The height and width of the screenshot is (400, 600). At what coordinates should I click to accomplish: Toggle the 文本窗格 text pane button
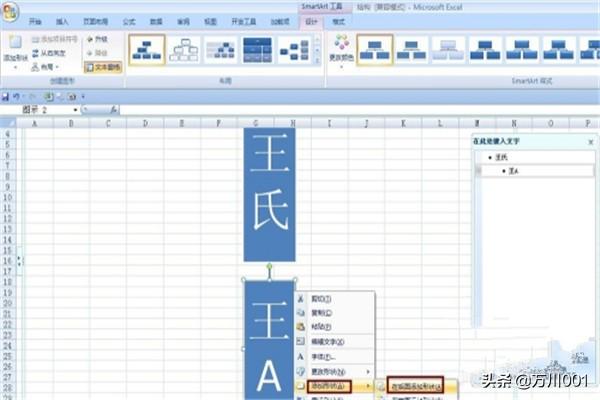[x=103, y=67]
